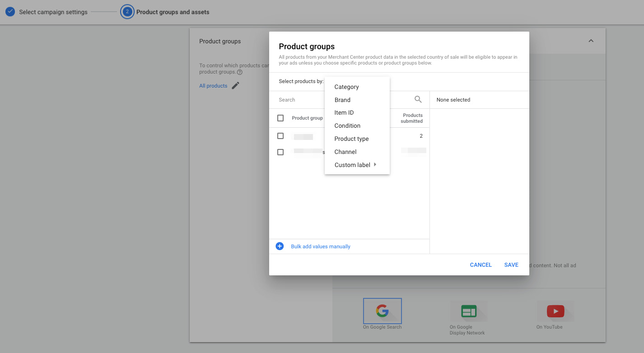This screenshot has height=353, width=644.
Task: Click the pencil edit icon beside All products
Action: [x=235, y=86]
